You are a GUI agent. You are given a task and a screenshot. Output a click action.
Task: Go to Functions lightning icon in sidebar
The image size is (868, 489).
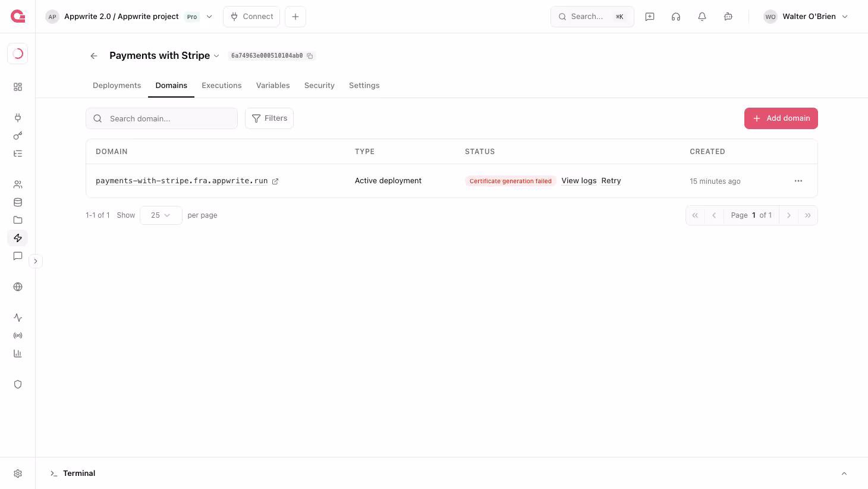18,238
